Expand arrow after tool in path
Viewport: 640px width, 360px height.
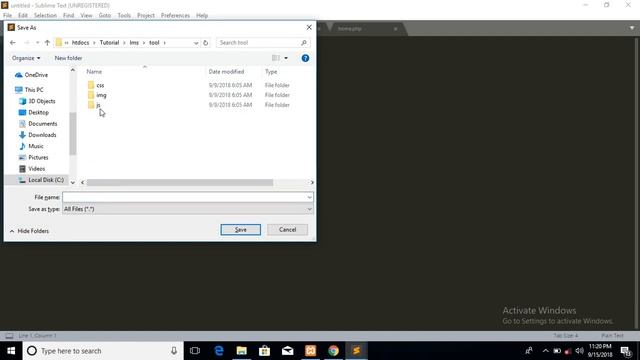tap(165, 42)
